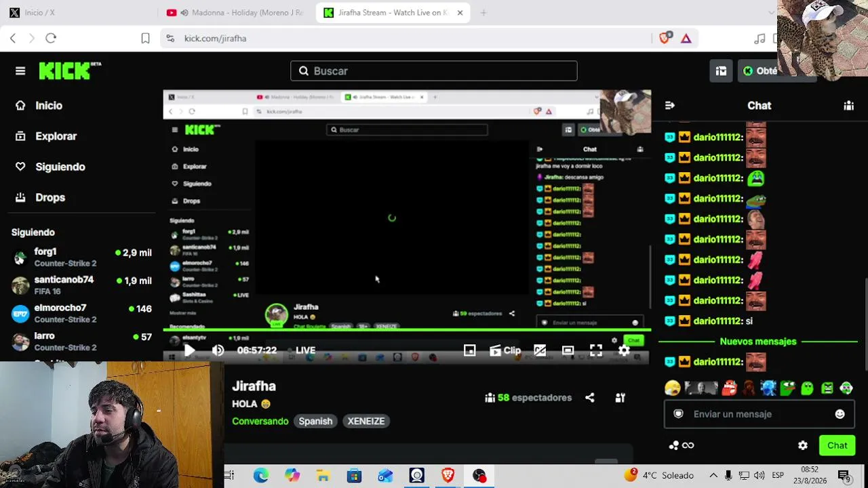The width and height of the screenshot is (868, 488).
Task: Open Siguiendo in the sidebar
Action: pos(50,167)
